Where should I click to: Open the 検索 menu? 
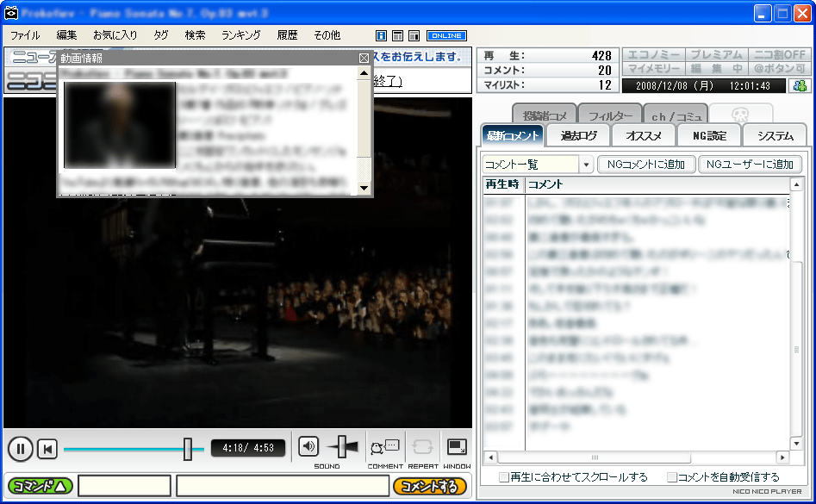point(195,35)
